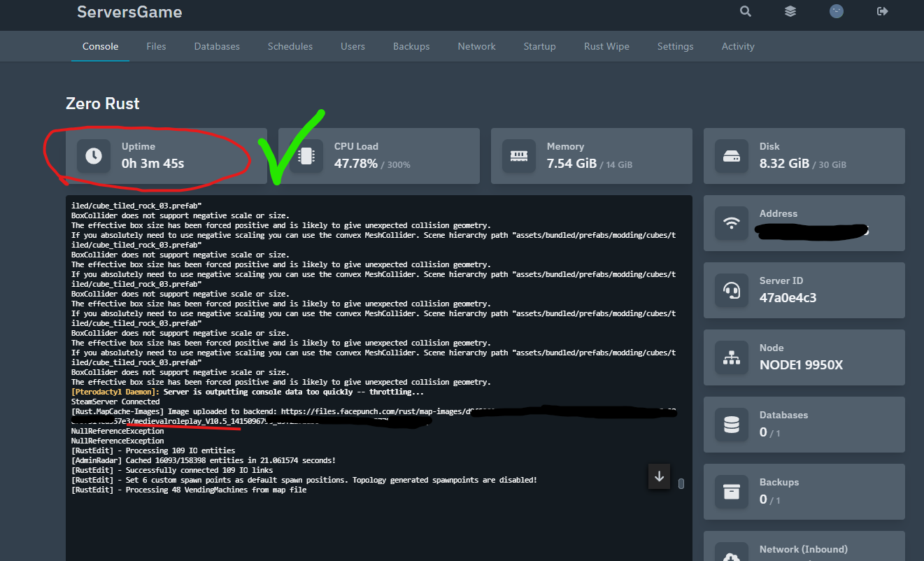Click the Disk drive icon
The width and height of the screenshot is (924, 561).
(732, 156)
